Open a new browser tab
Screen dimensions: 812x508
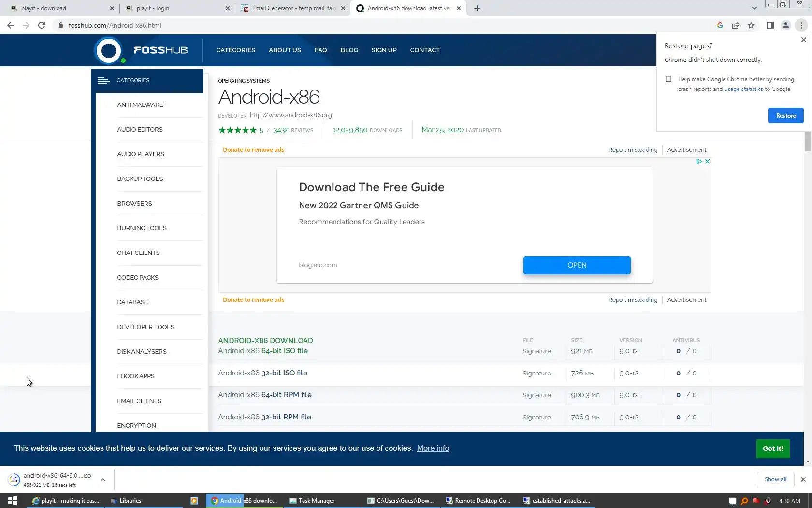tap(477, 8)
